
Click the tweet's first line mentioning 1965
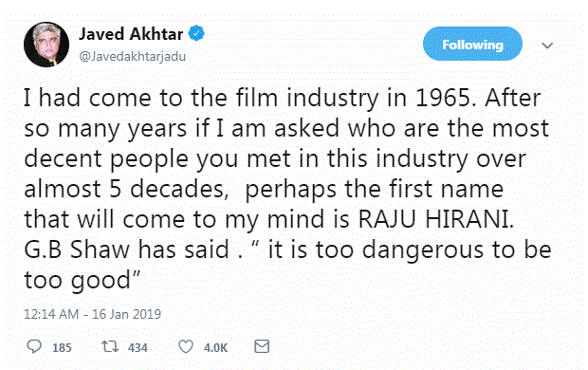[283, 98]
